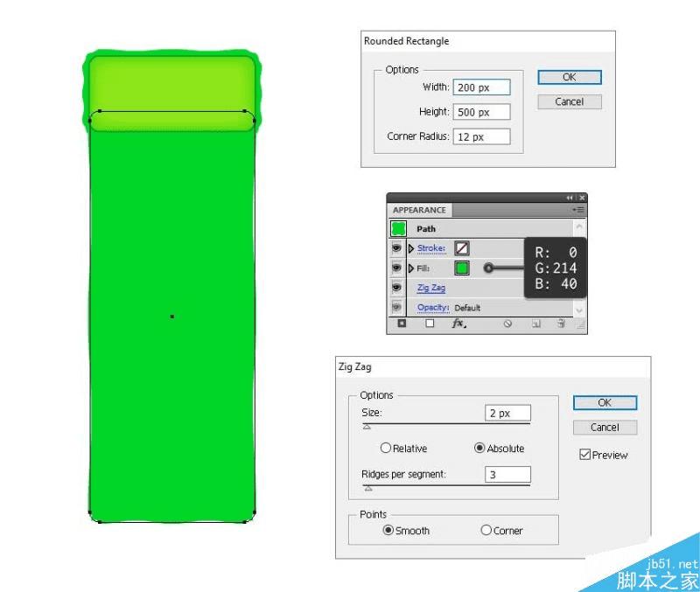700x592 pixels.
Task: Click the center point of green rectangle
Action: point(172,317)
